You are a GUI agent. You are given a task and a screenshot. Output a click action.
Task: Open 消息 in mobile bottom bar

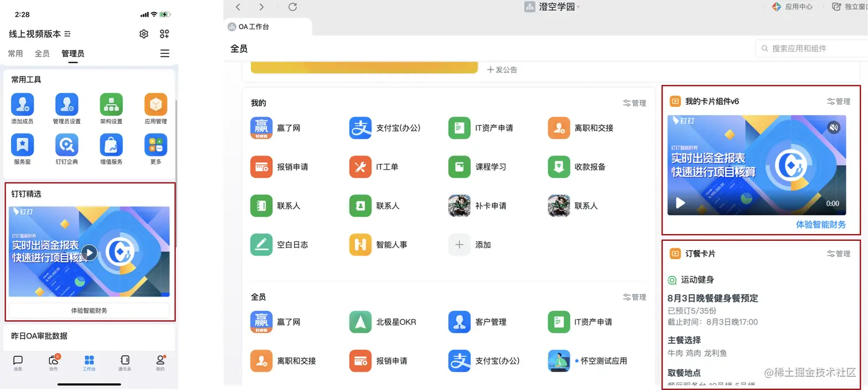[18, 363]
